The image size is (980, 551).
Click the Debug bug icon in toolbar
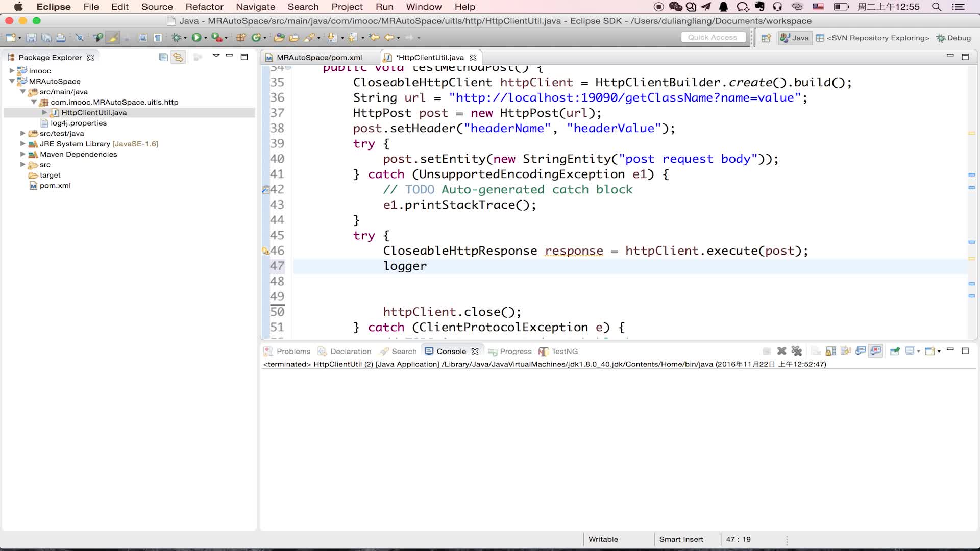177,38
